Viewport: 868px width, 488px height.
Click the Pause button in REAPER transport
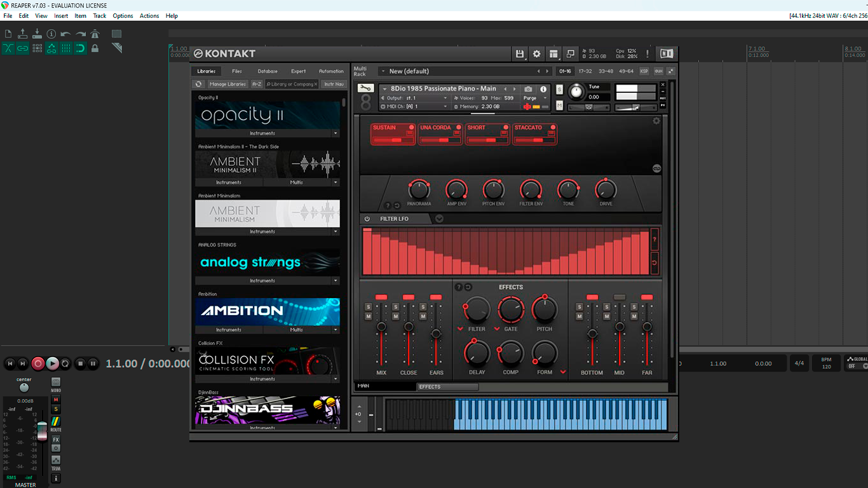coord(93,363)
